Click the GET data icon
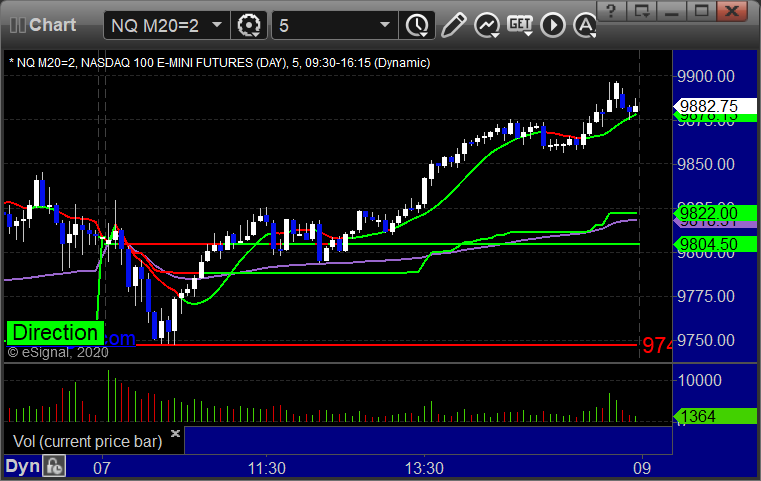 (x=520, y=25)
